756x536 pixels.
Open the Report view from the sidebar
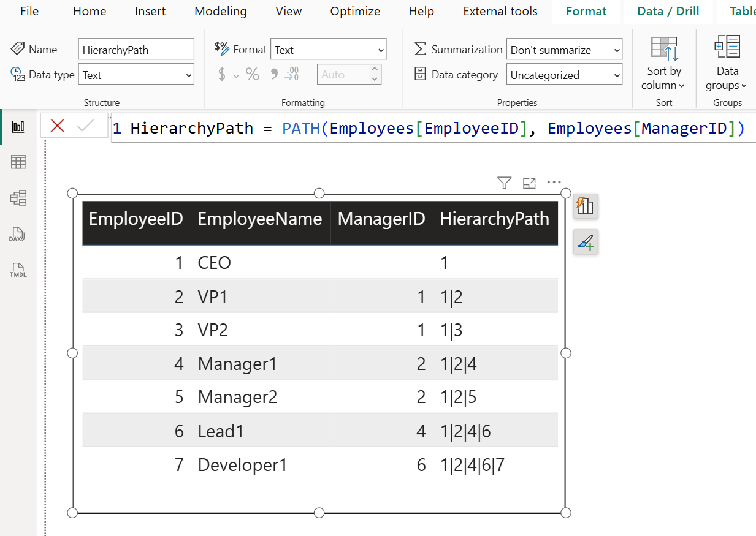17,126
